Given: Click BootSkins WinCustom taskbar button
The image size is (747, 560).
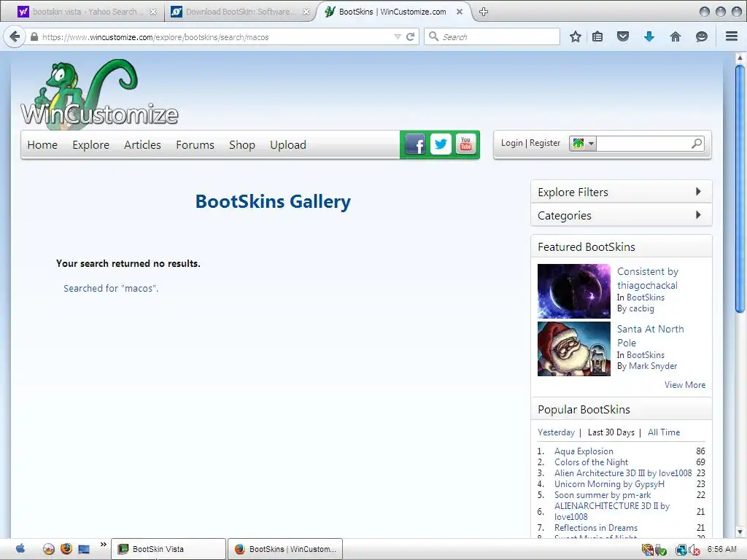Looking at the screenshot, I should pos(285,549).
